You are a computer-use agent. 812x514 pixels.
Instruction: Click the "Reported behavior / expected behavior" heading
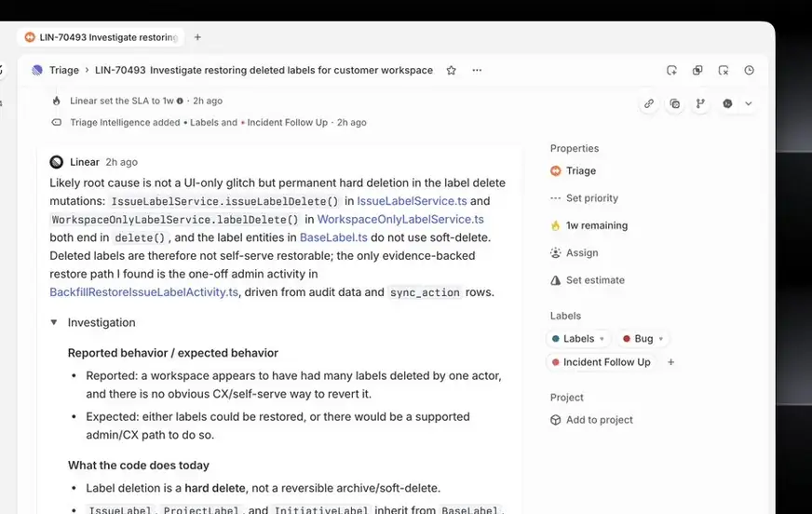coord(173,353)
